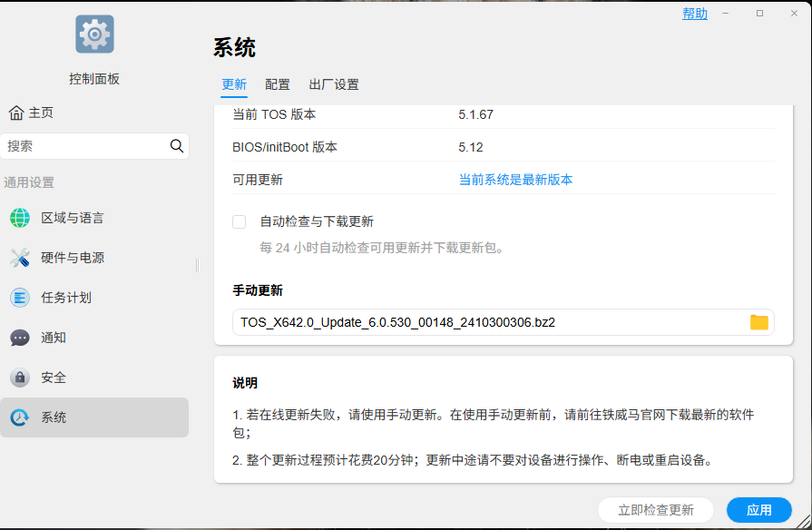
Task: Click the 控制面板 title text
Action: click(94, 79)
